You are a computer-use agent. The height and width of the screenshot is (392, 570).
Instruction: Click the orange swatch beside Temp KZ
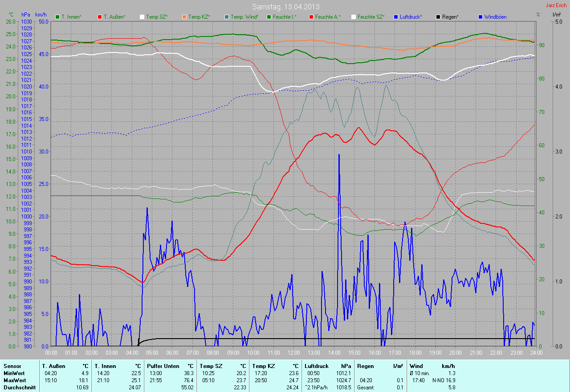click(184, 17)
